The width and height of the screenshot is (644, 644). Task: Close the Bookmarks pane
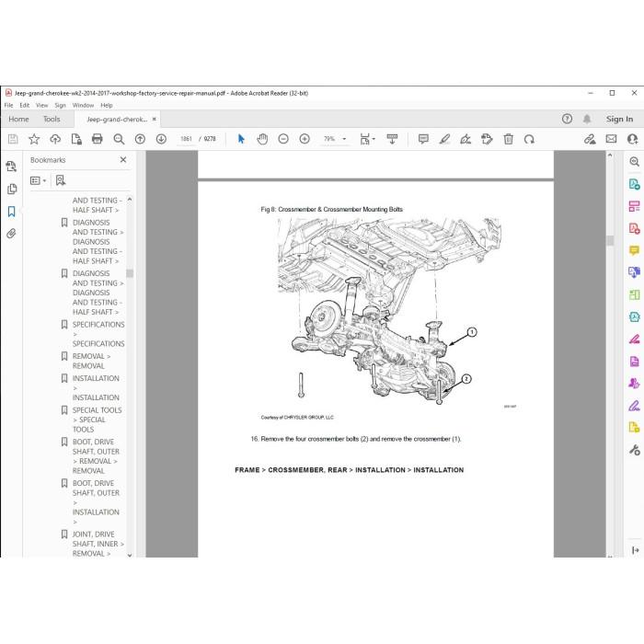click(x=123, y=160)
